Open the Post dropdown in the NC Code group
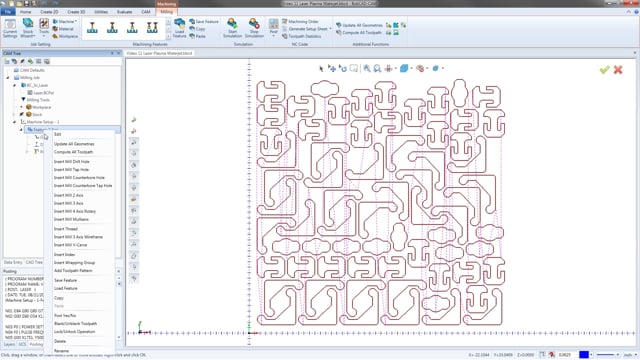Image resolution: width=640 pixels, height=360 pixels. [273, 36]
